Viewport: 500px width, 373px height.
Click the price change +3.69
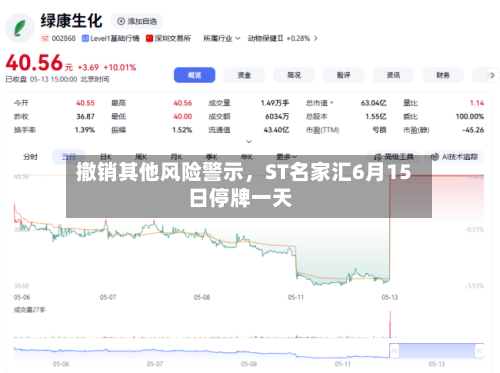88,68
